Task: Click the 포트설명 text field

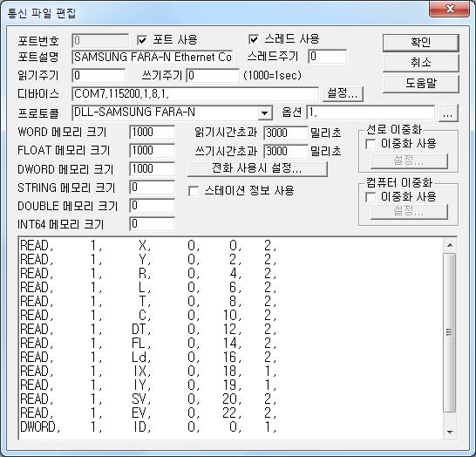Action: 153,57
